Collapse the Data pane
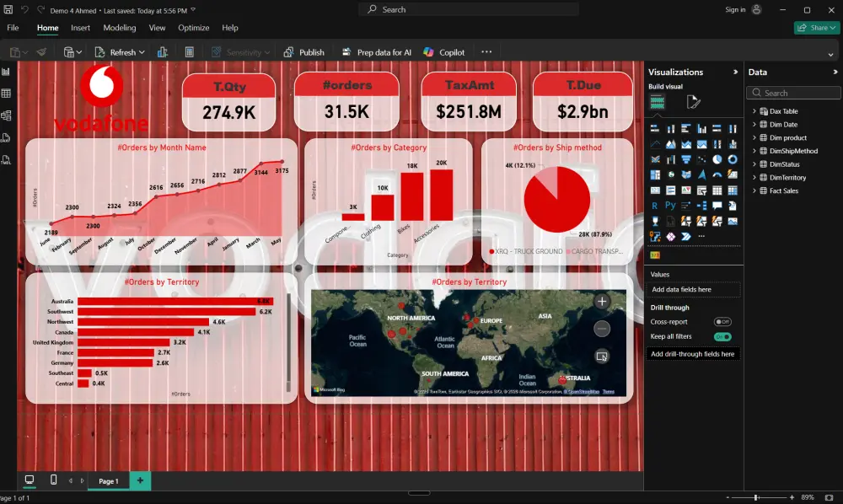 point(835,72)
